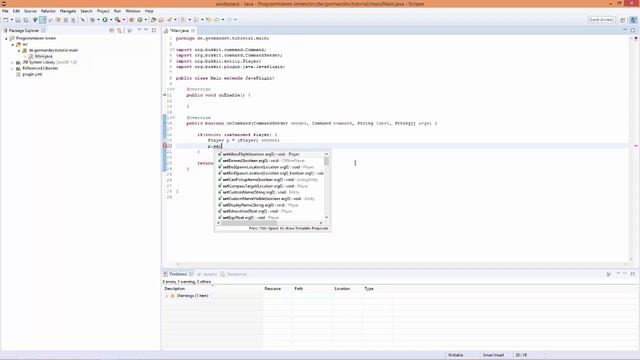Image resolution: width=640 pixels, height=360 pixels.
Task: Choose setExhaustion proposal in autocomplete list
Action: point(270,211)
